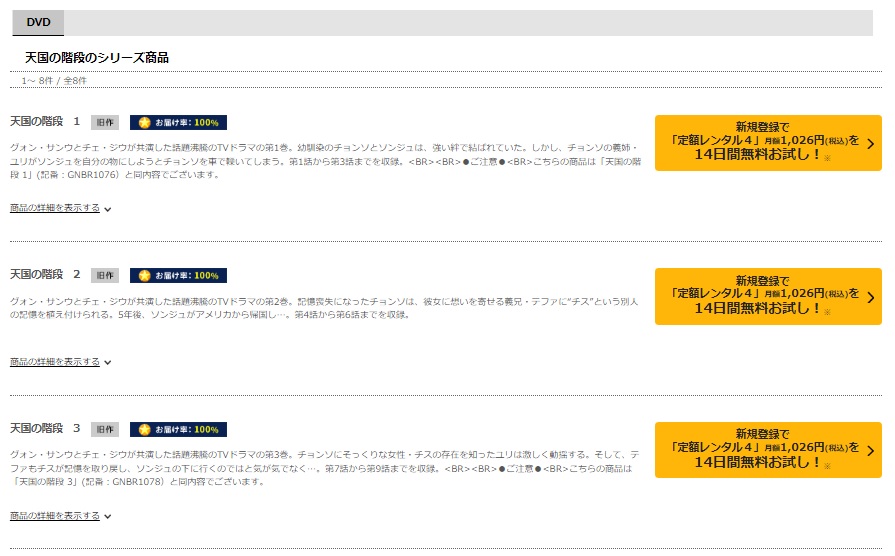This screenshot has width=895, height=556.
Task: Open 天国の階段 2 title
Action: [45, 275]
